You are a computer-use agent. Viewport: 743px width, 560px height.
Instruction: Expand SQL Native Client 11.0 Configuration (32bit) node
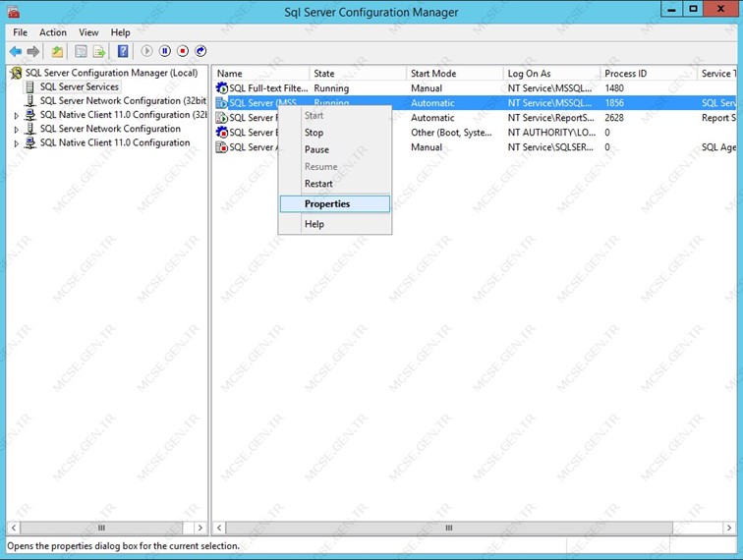(17, 115)
